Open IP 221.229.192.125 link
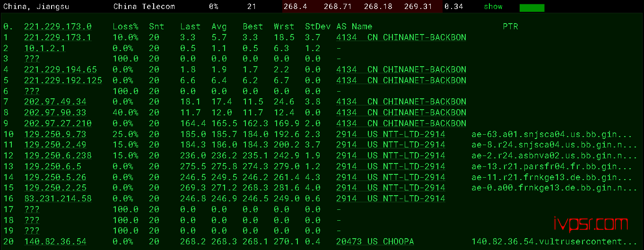 [63, 80]
